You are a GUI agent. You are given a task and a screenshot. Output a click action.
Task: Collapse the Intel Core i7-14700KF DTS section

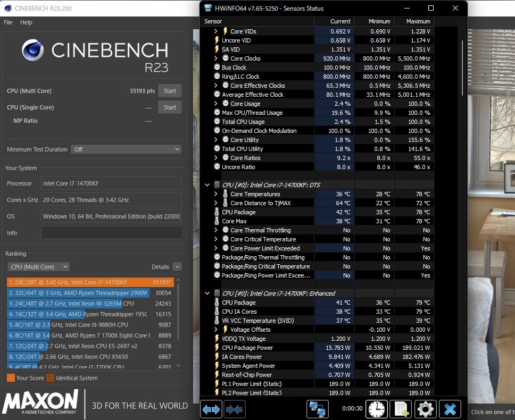click(207, 184)
